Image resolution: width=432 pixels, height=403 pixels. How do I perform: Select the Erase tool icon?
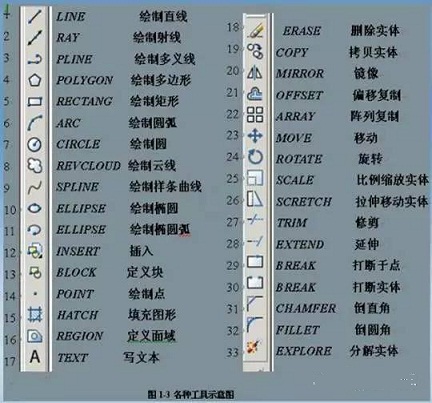tap(255, 31)
